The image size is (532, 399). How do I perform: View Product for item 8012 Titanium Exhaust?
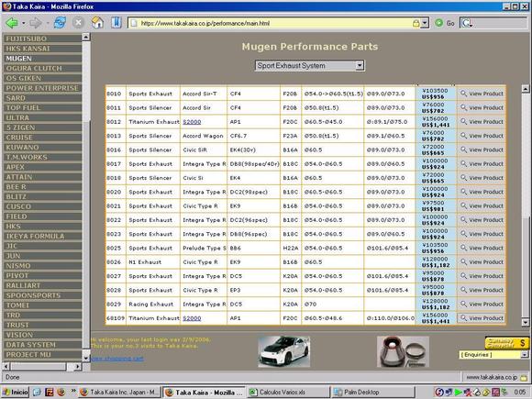(x=482, y=121)
